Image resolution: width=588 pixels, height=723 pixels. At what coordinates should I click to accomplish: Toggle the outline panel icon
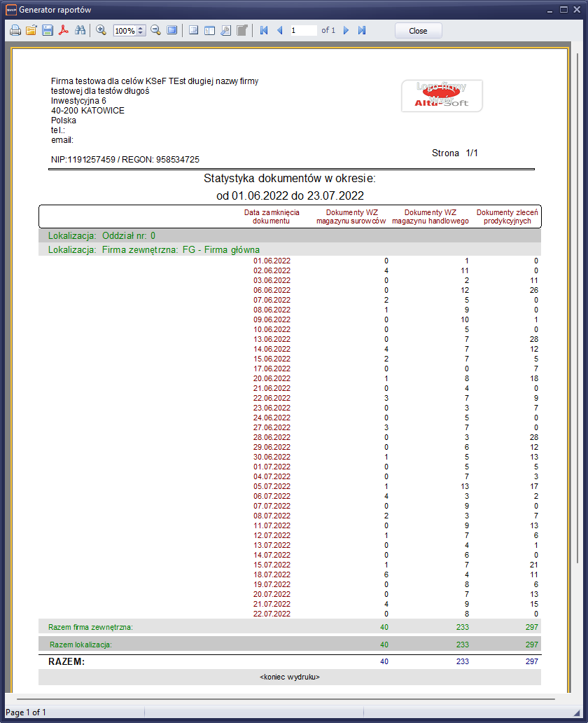click(x=193, y=31)
